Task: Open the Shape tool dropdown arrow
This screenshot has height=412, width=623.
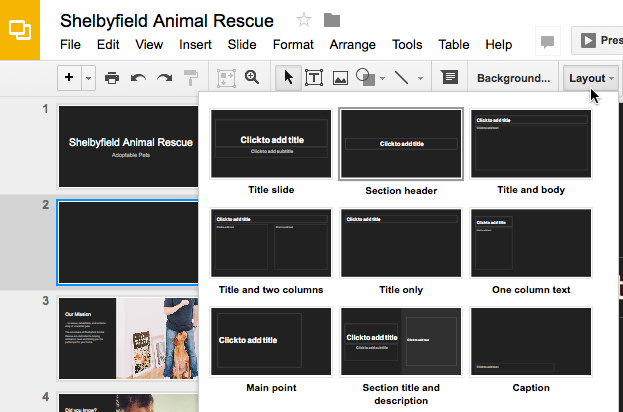Action: [383, 78]
